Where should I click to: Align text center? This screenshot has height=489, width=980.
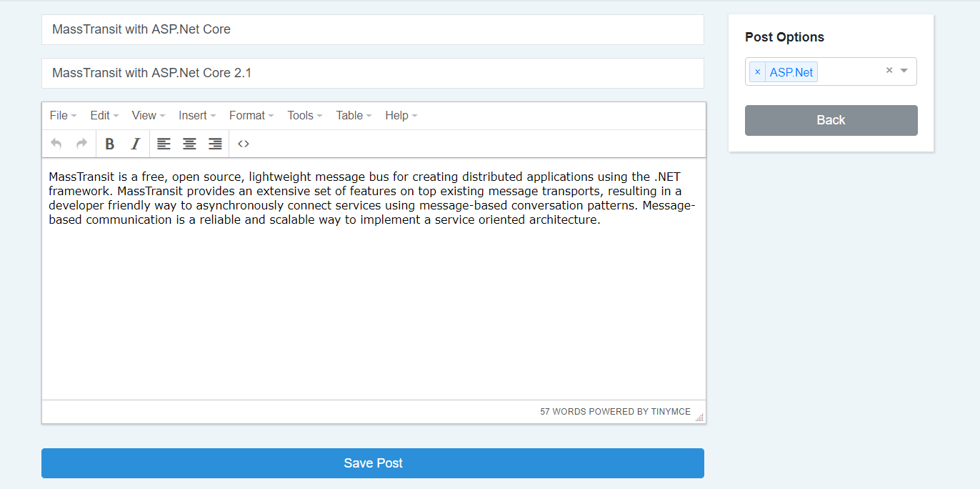[x=189, y=144]
